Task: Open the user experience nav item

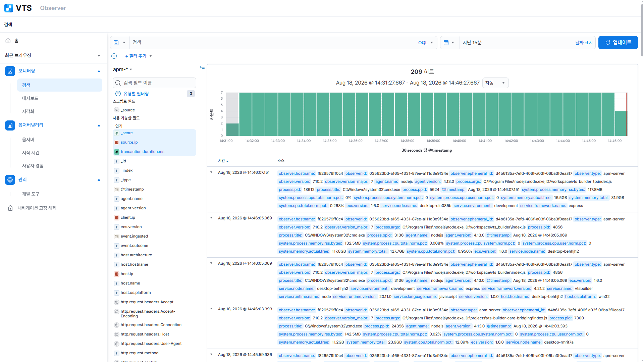Action: pos(33,166)
